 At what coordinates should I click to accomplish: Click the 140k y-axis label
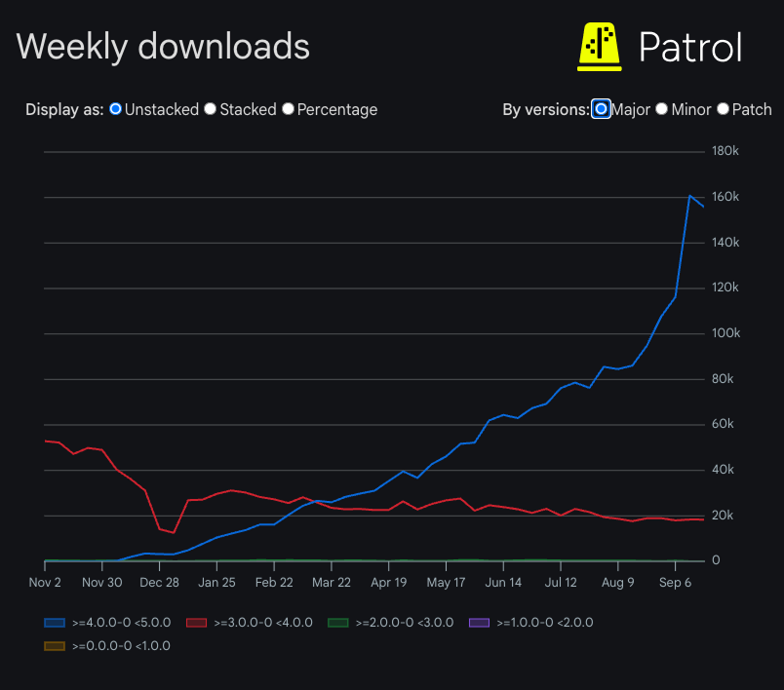coord(725,243)
